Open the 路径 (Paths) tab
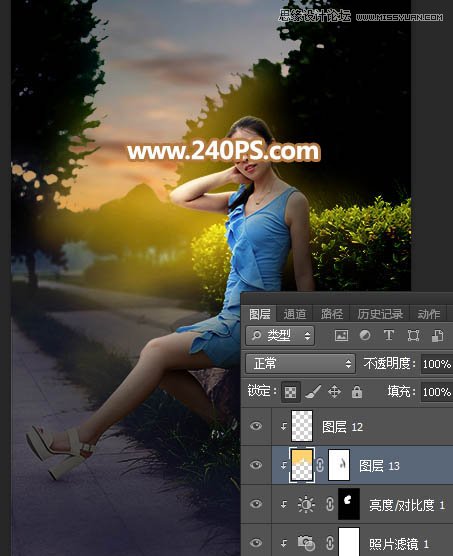The height and width of the screenshot is (556, 453). pos(332,314)
